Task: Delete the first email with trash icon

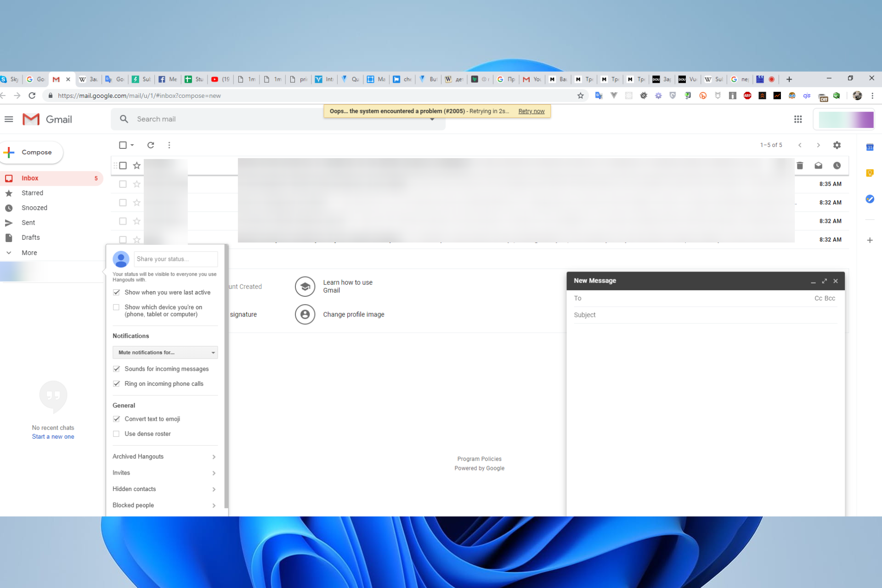Action: coord(800,166)
